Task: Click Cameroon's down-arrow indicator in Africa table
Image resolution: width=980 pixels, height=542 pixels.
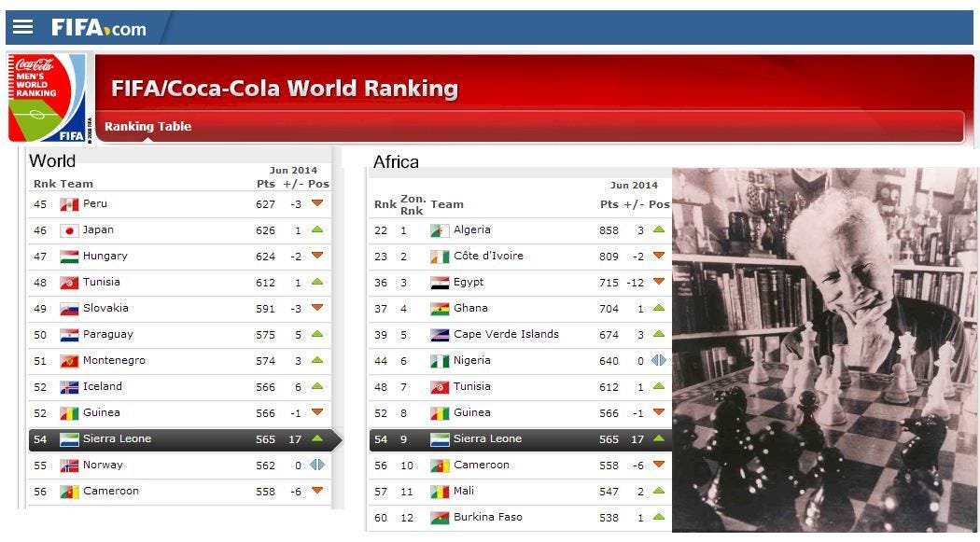Action: (x=659, y=464)
